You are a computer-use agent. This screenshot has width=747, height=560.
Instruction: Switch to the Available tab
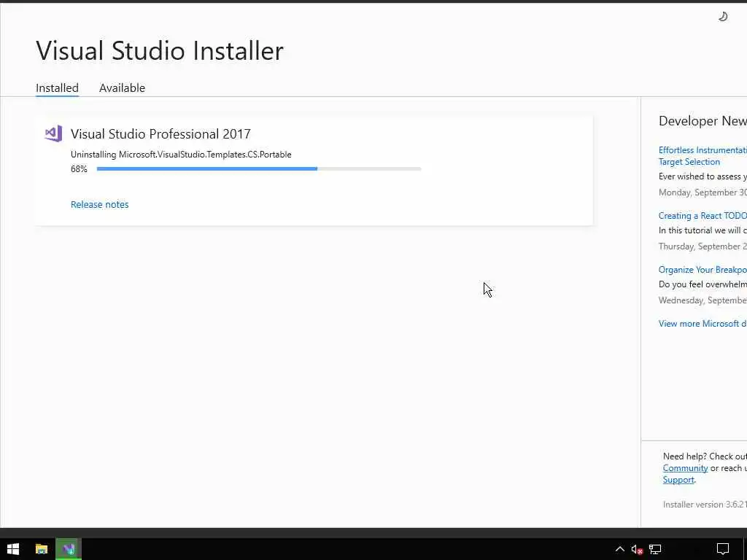click(x=122, y=88)
